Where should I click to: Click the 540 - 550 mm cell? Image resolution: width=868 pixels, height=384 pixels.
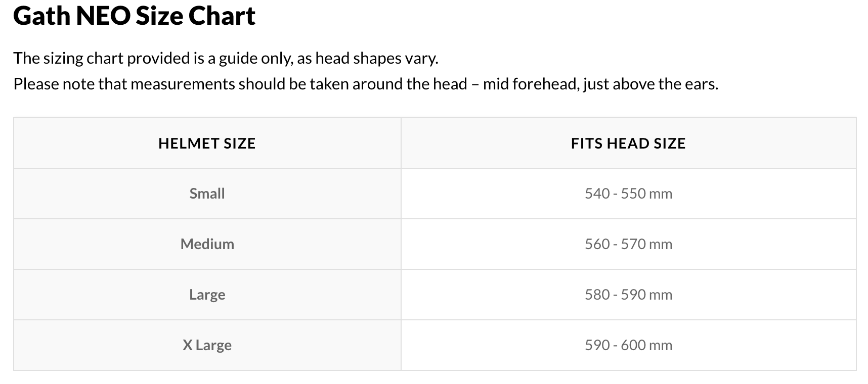click(628, 194)
